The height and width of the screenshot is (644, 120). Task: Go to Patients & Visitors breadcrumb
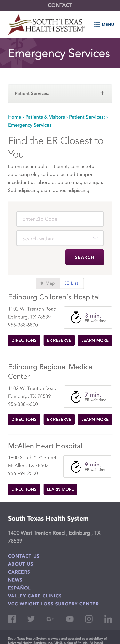45,117
